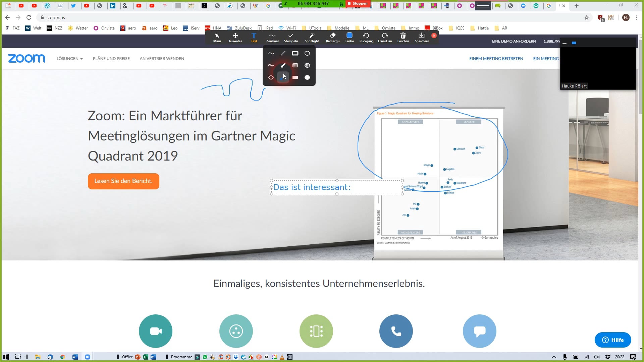The image size is (644, 362).
Task: Open the FAZ bookmark
Action: click(13, 28)
